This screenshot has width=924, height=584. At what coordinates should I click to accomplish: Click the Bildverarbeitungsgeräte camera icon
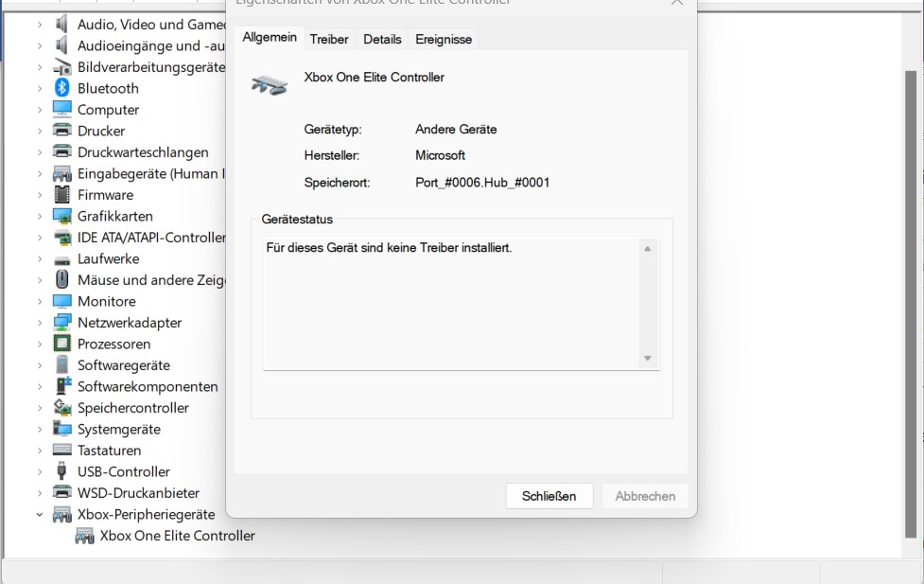pyautogui.click(x=61, y=66)
